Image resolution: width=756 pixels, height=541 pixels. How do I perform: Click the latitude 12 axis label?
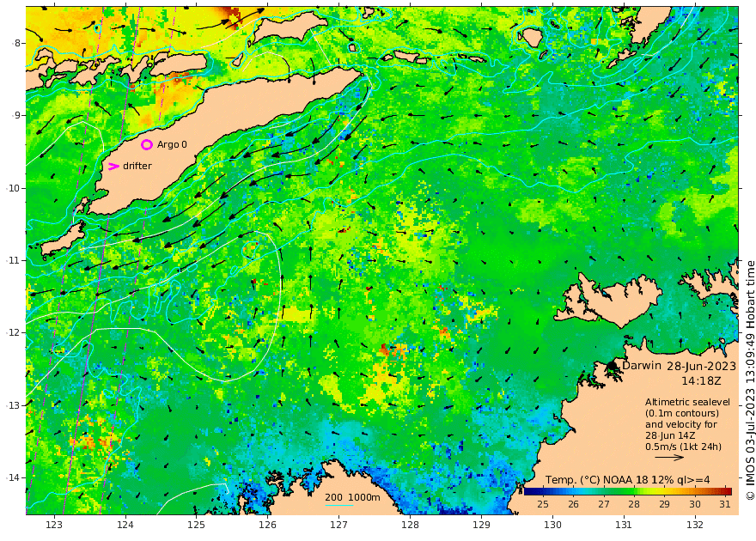[14, 332]
